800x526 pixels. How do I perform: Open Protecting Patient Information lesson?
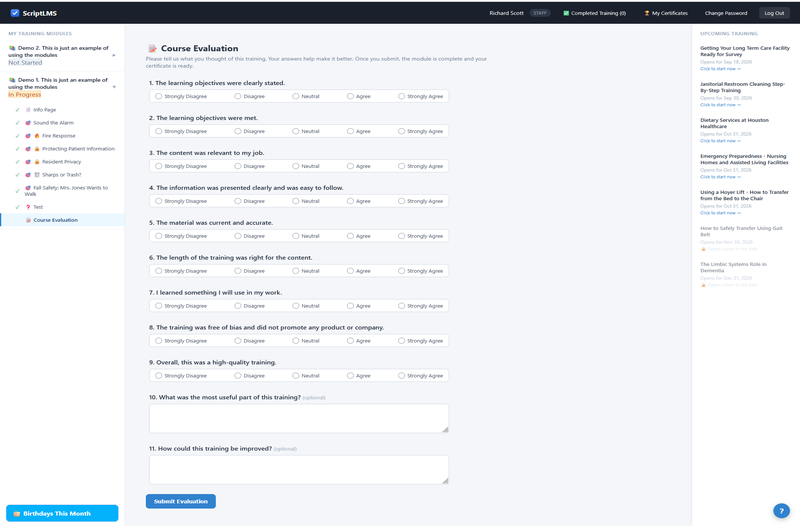click(x=79, y=149)
